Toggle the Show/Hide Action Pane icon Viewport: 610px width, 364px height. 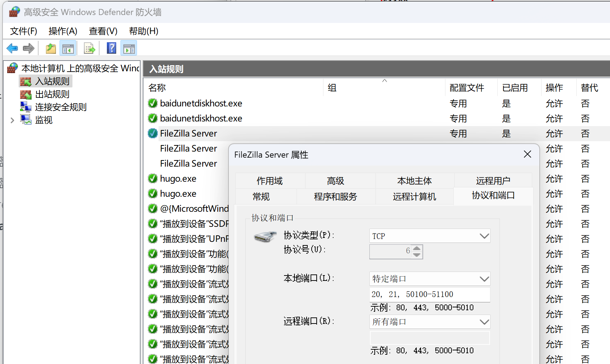[x=129, y=48]
